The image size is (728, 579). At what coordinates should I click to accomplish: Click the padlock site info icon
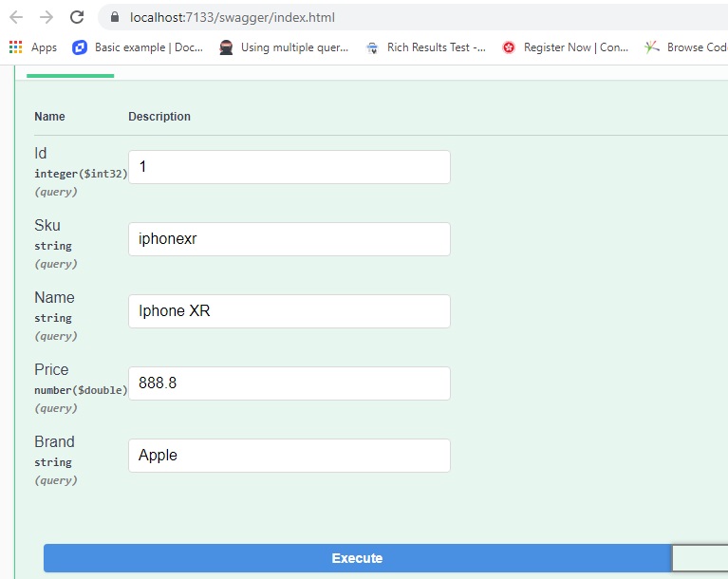115,17
